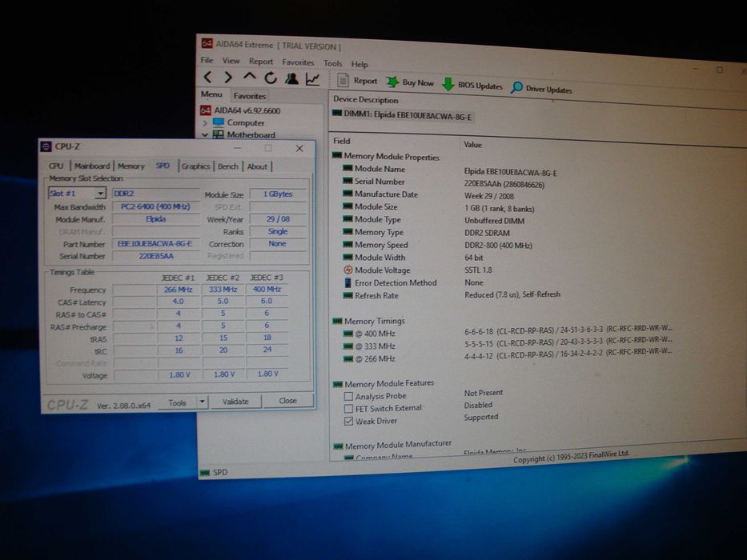Go back with AIDA64 left arrow icon

click(x=207, y=77)
